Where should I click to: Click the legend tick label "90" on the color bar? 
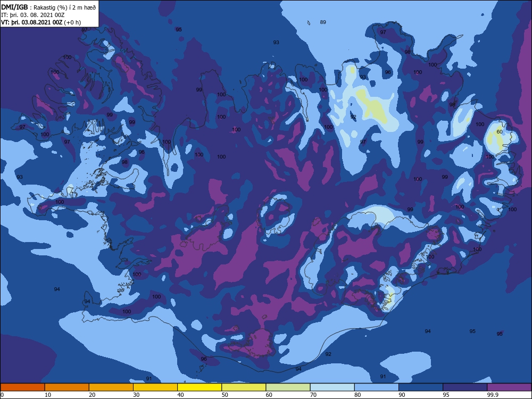coord(402,395)
